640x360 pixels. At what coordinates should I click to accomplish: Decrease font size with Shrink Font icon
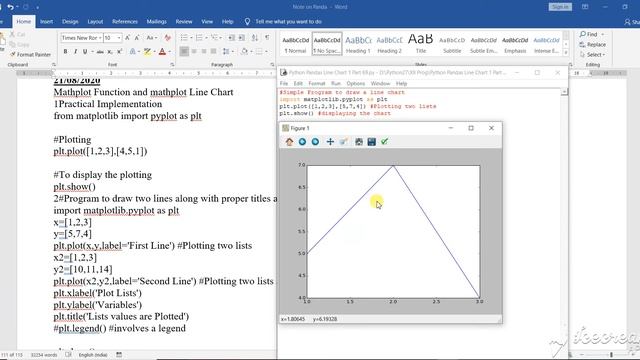(137, 38)
